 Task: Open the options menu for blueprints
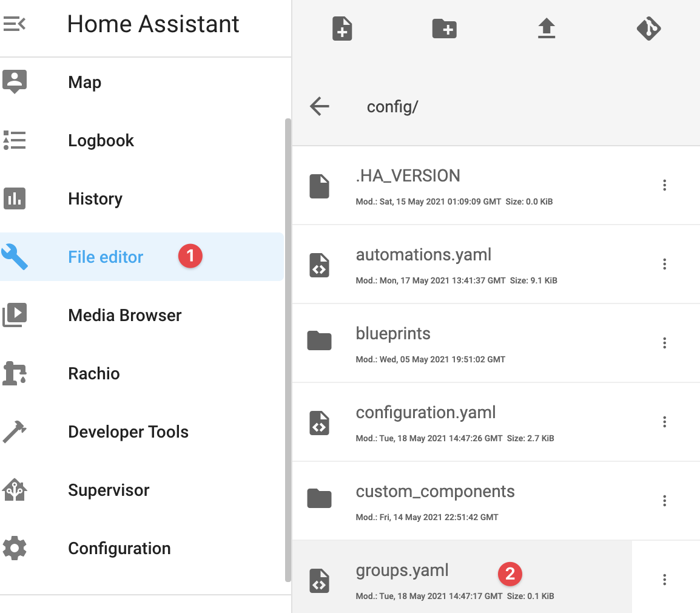tap(665, 343)
